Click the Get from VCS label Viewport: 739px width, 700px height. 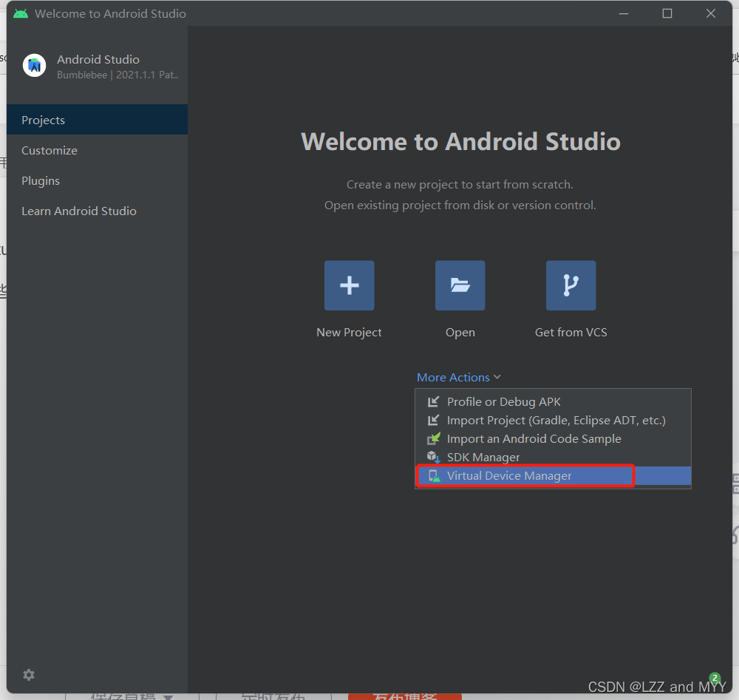click(x=571, y=333)
